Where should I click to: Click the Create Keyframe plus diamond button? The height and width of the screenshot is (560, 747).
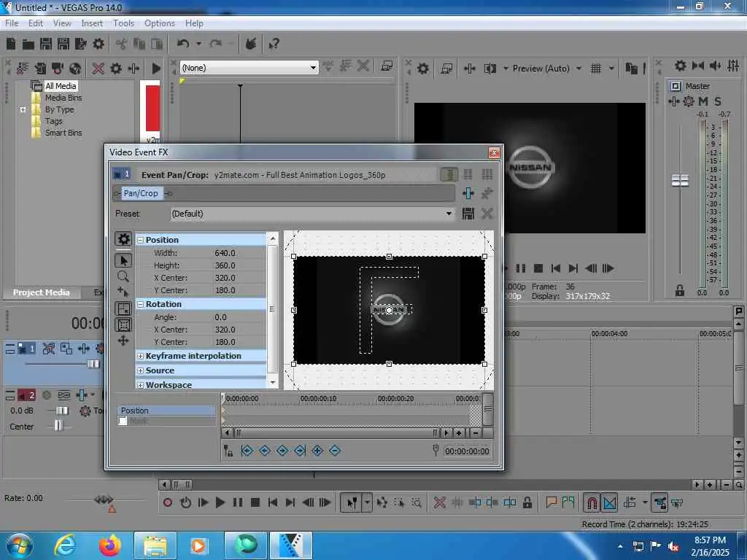317,451
